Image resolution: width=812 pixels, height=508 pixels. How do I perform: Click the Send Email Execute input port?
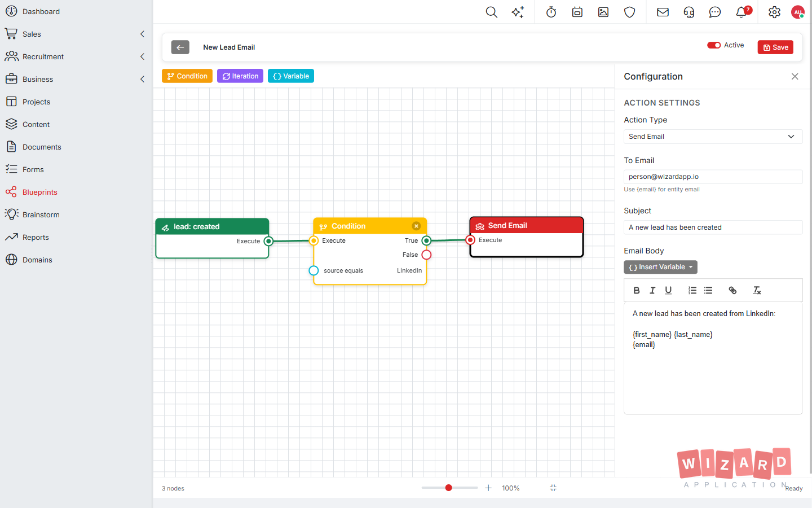pyautogui.click(x=470, y=240)
